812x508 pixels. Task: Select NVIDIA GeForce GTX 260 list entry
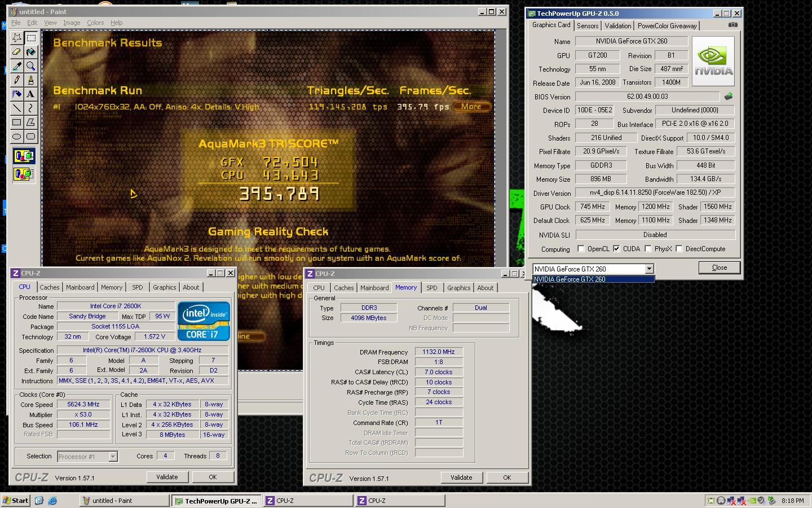click(594, 279)
